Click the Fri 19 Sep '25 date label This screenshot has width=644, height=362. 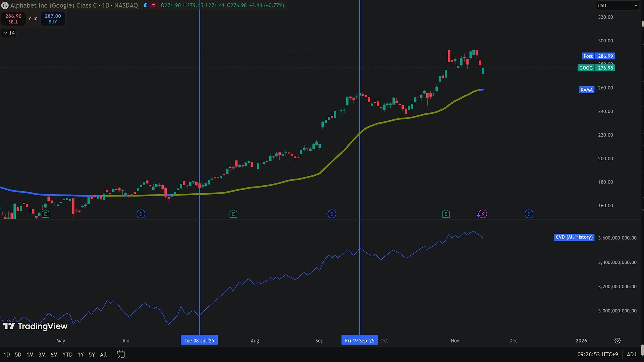360,341
